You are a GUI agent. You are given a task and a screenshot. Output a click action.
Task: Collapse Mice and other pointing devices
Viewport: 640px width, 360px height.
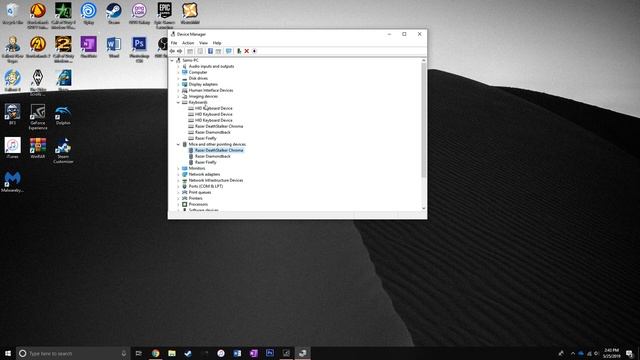pos(178,144)
